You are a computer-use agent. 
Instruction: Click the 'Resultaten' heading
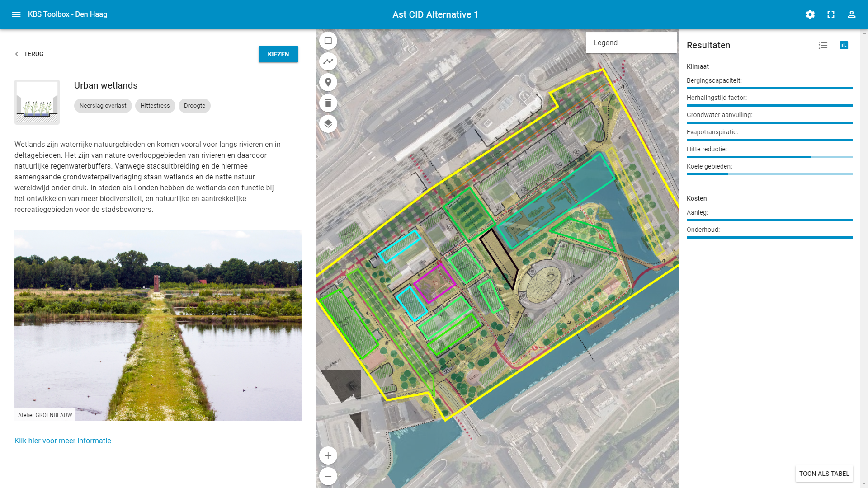(708, 45)
